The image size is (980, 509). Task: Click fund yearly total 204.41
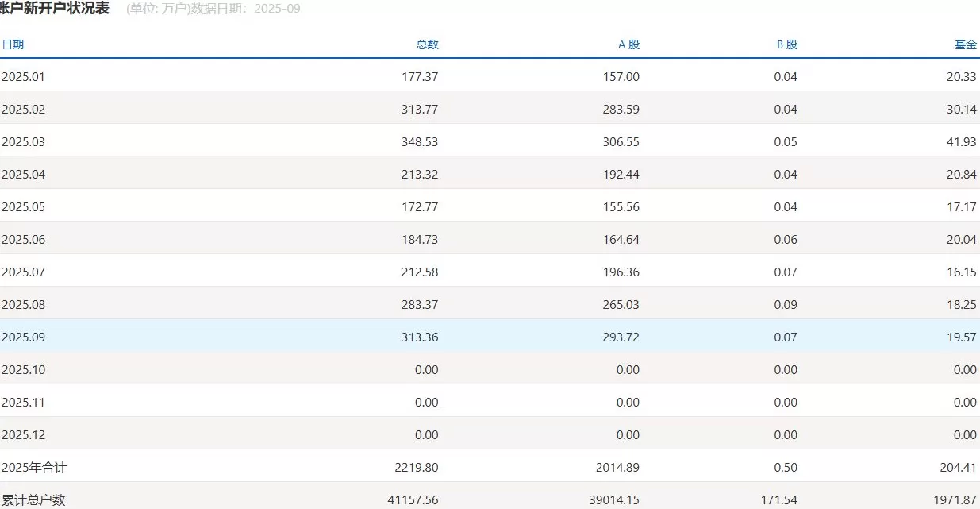click(959, 468)
